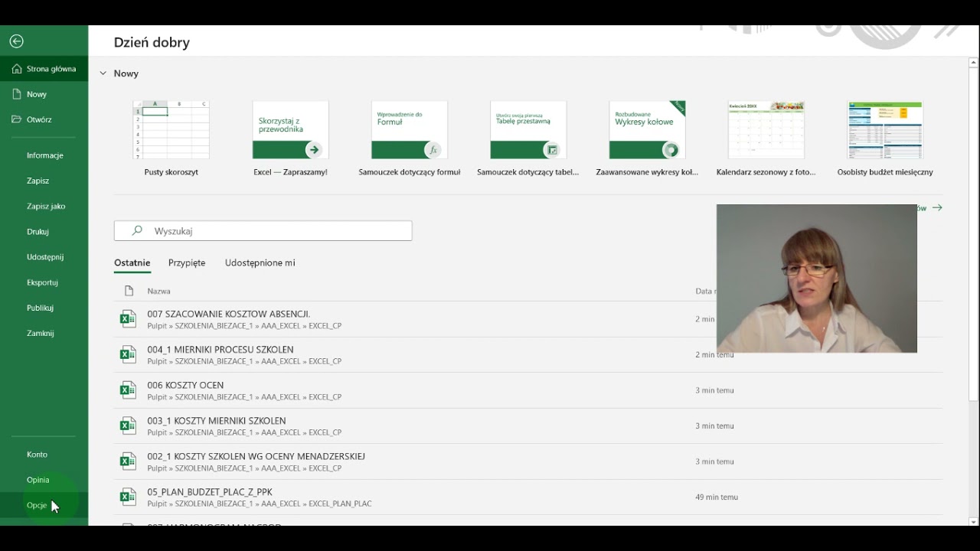Click the Nowy page icon in sidebar
This screenshot has height=551, width=980.
pos(17,94)
